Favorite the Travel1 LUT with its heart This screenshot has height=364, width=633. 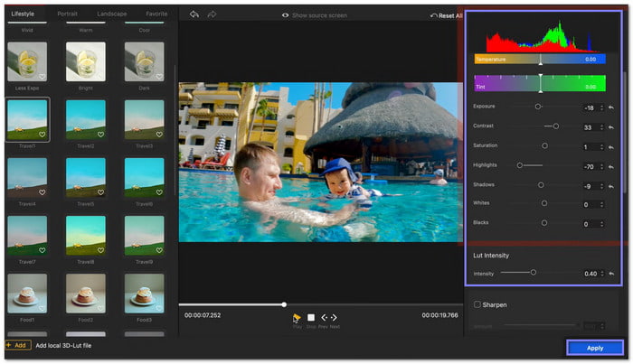(x=42, y=135)
